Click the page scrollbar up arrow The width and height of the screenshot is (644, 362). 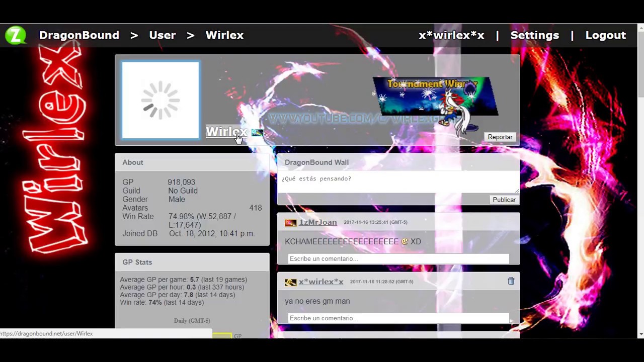(640, 28)
